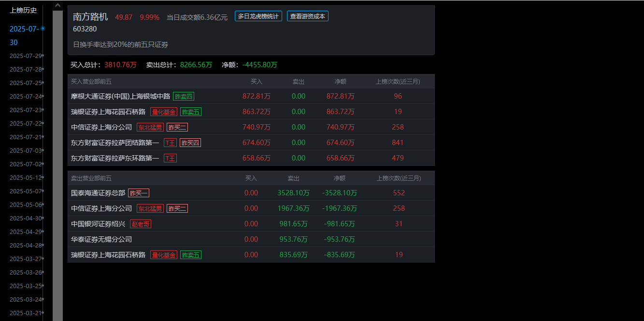
Task: Click 量化基金 tag in the sell table
Action: [164, 255]
